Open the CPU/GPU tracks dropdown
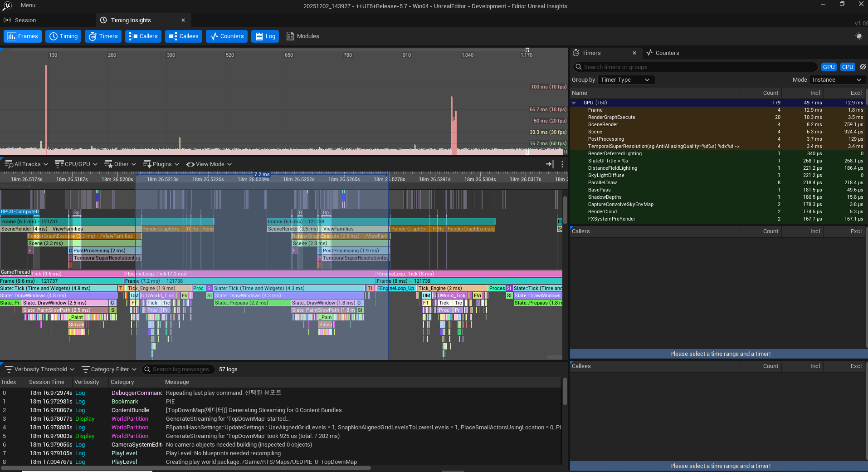The image size is (868, 472). [x=76, y=164]
